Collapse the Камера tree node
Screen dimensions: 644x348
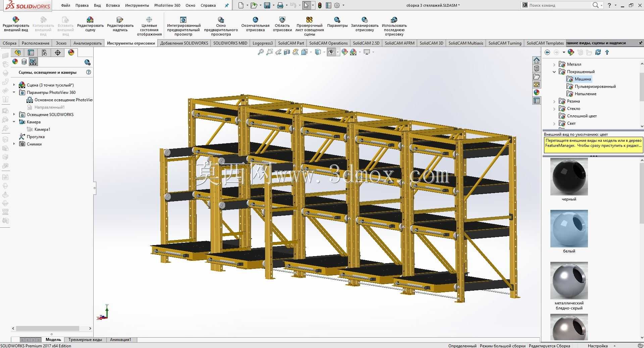[x=14, y=122]
